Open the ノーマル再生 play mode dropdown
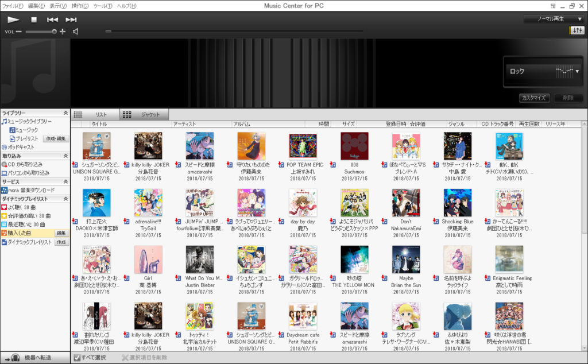This screenshot has height=364, width=588. 554,19
